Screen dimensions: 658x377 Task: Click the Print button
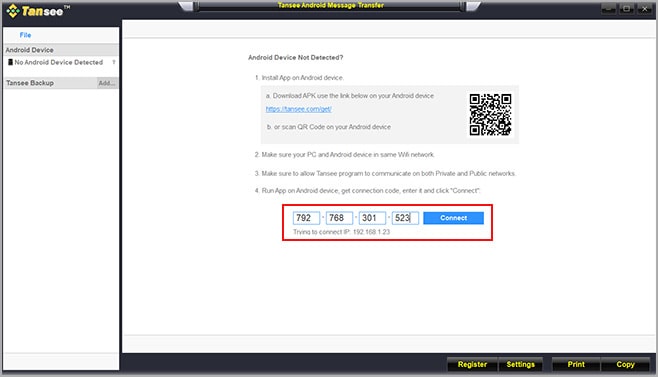(x=576, y=364)
